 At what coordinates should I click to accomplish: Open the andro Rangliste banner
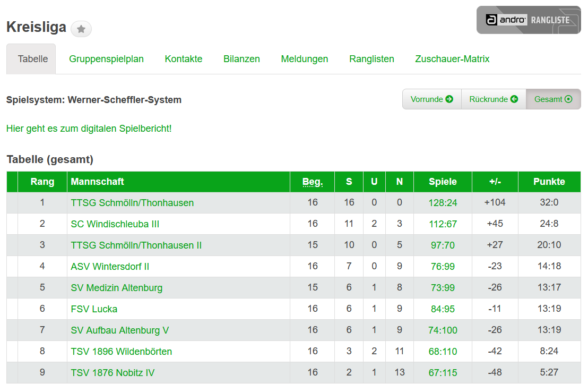tap(529, 20)
